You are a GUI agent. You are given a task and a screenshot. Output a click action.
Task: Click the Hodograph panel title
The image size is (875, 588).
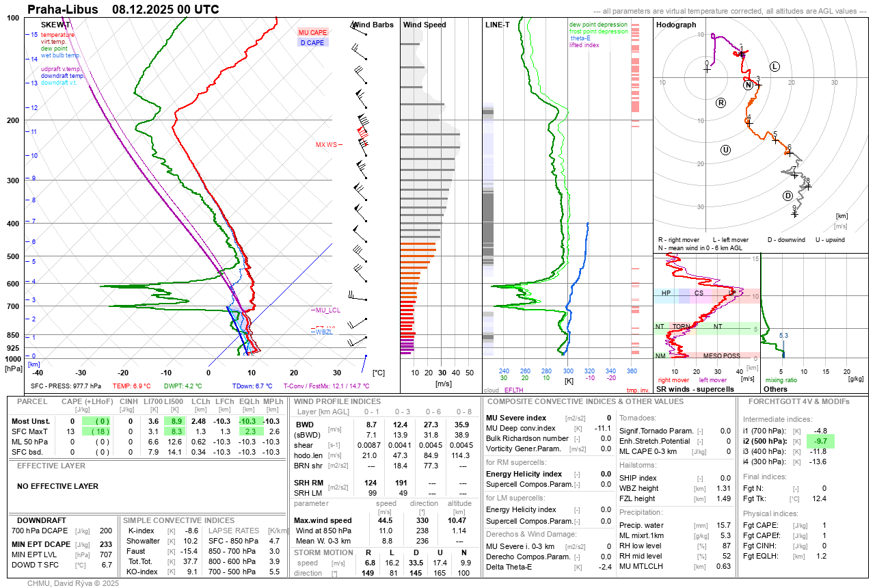[676, 25]
